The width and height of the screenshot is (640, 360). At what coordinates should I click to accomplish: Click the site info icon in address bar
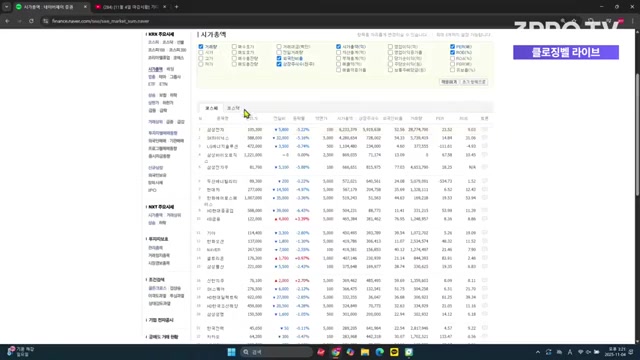45,21
